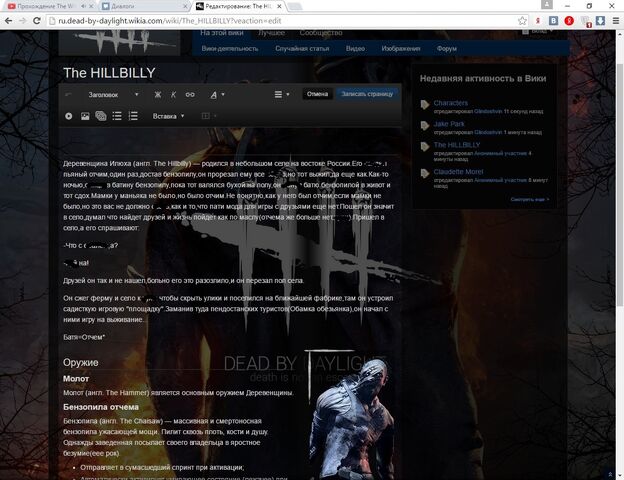The height and width of the screenshot is (480, 624).
Task: Open the На этой вики navigation tab
Action: [222, 33]
